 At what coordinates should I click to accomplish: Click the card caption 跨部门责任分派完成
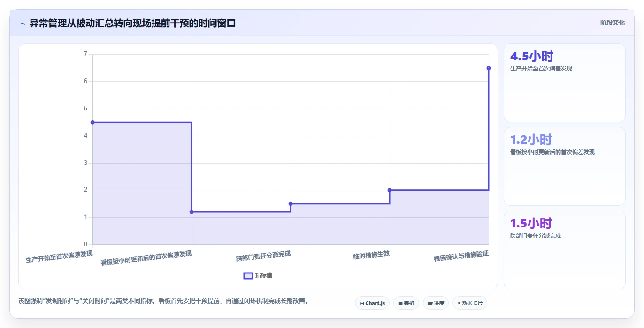click(536, 236)
